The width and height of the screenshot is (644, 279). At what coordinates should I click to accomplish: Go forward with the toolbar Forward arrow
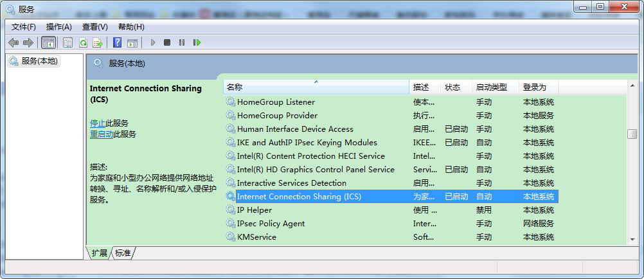pos(28,42)
